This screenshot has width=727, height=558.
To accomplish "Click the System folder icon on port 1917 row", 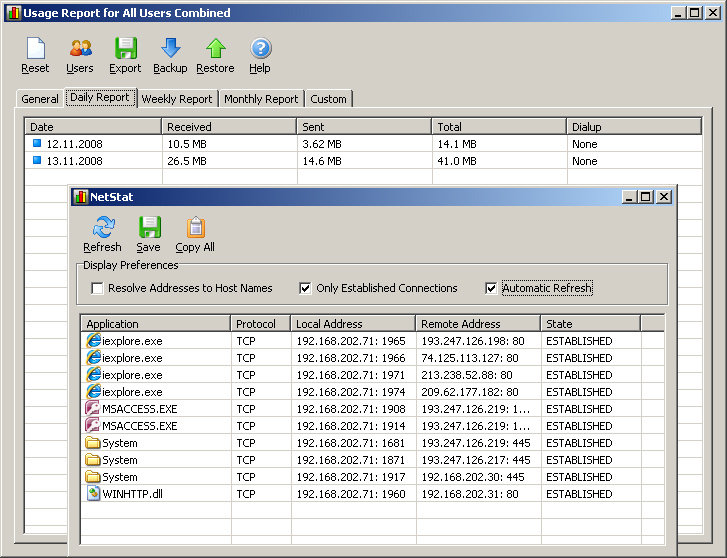I will [93, 476].
